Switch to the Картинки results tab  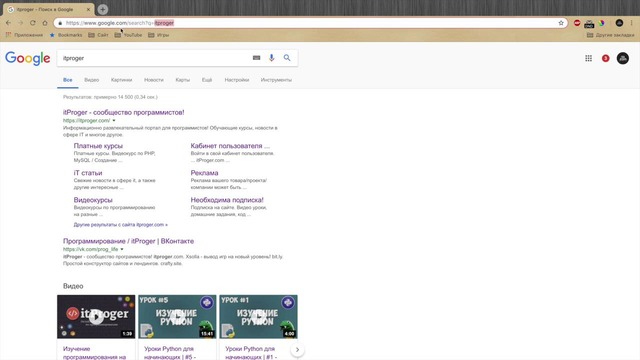pos(122,80)
